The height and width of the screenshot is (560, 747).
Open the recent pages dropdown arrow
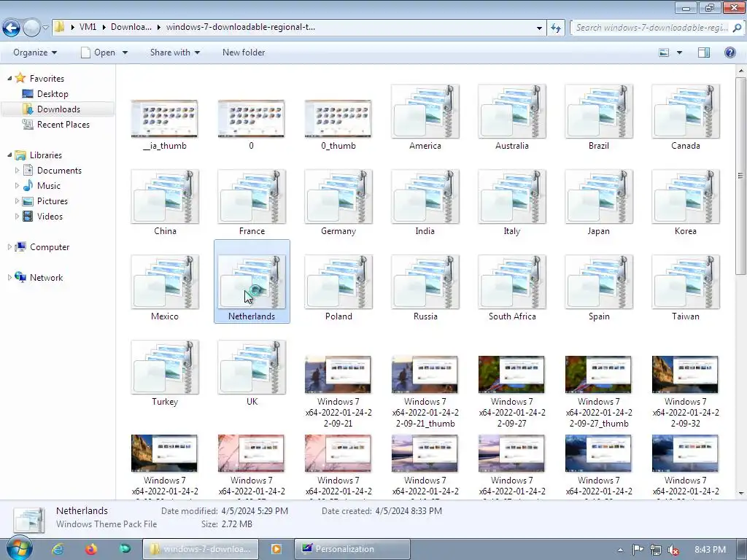45,28
